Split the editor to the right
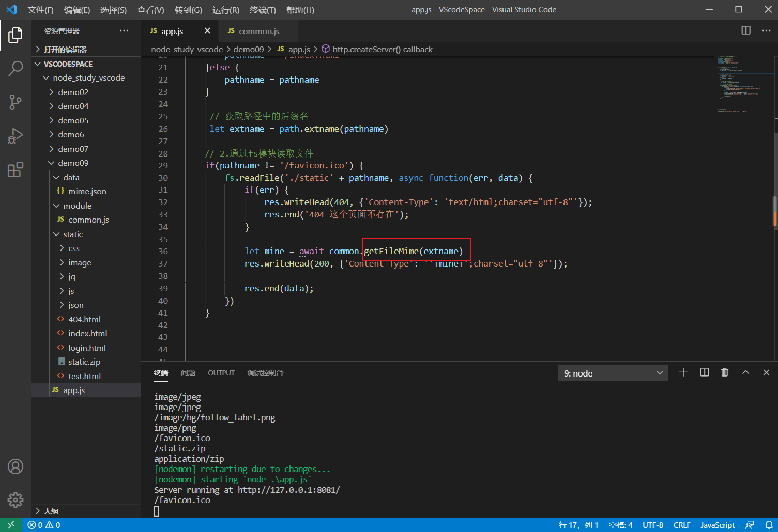Screen dimensions: 778x532 click(x=746, y=30)
